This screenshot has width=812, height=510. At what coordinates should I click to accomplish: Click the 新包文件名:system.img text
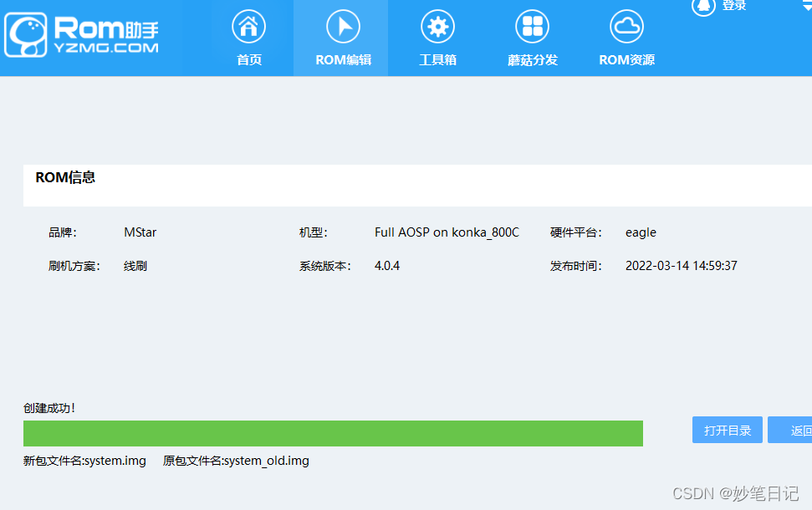[84, 461]
